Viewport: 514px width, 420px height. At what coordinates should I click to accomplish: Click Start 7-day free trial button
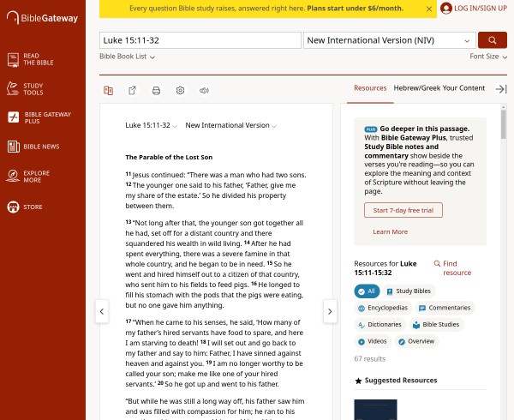coord(403,210)
